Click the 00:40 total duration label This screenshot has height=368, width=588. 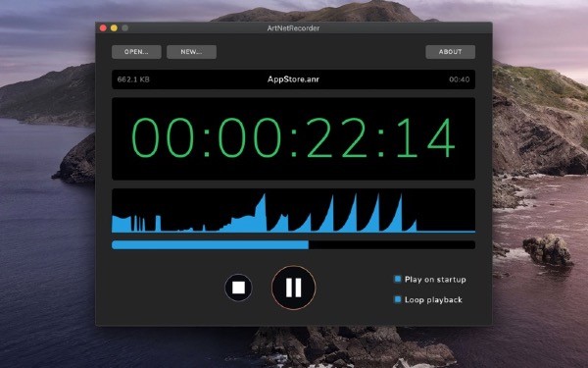tap(459, 79)
